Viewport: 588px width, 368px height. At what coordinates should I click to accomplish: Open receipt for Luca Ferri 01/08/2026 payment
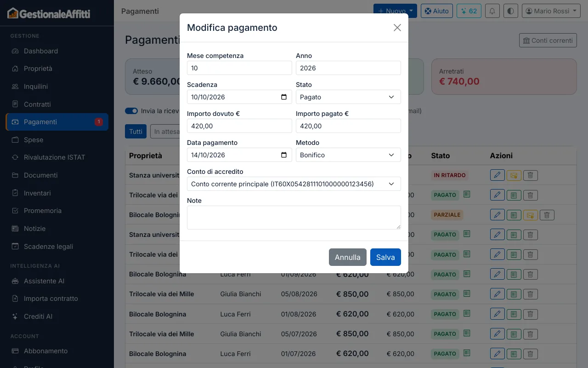[x=514, y=314]
